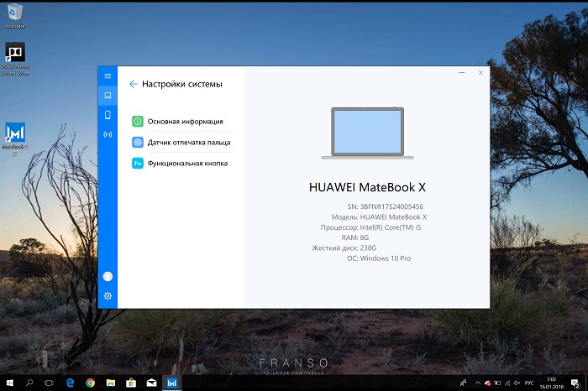Select the Dolby Atmos Sound System desktop shortcut
The width and height of the screenshot is (588, 391).
tap(15, 59)
